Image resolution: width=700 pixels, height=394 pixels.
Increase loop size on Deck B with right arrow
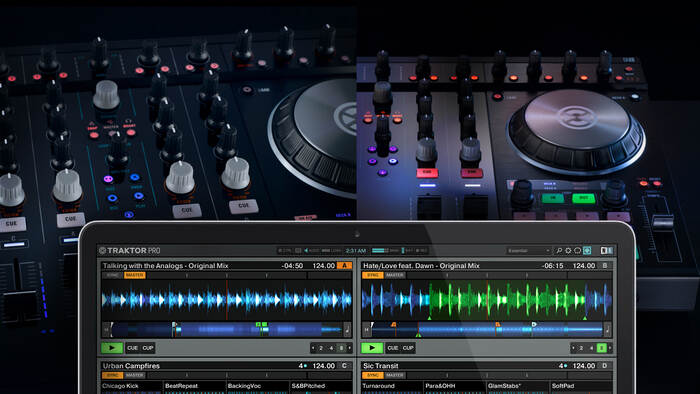610,348
